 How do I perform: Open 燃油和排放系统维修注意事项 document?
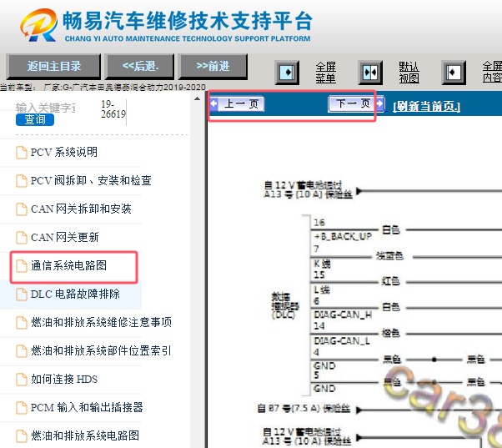coord(101,322)
